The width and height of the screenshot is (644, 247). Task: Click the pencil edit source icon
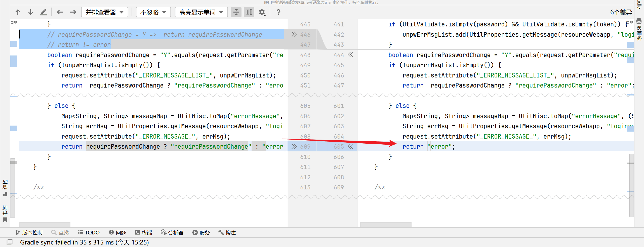pos(44,12)
